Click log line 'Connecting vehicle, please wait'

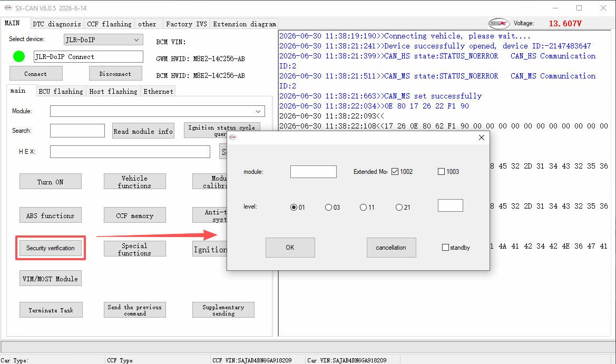[x=405, y=36]
